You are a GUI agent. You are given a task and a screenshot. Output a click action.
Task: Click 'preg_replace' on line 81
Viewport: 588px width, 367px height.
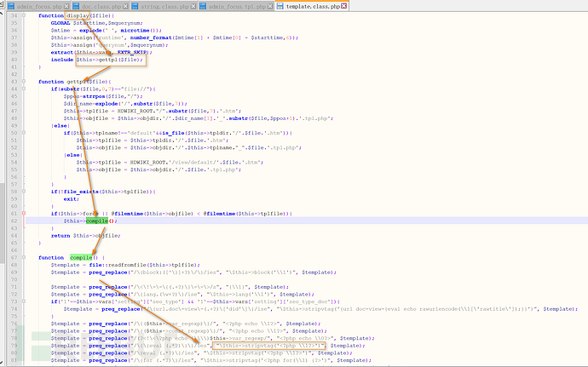(108, 360)
